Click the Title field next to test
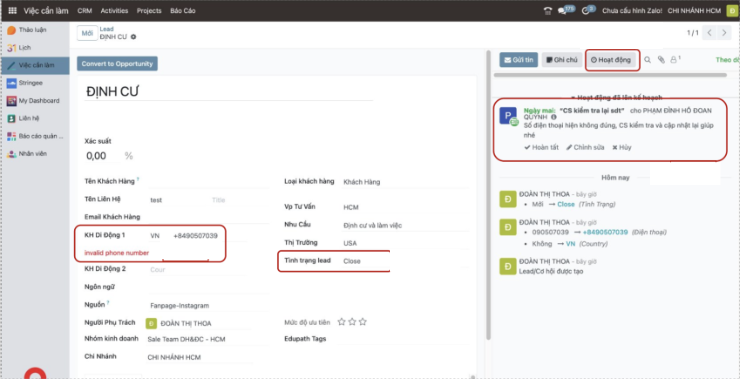 (x=240, y=200)
